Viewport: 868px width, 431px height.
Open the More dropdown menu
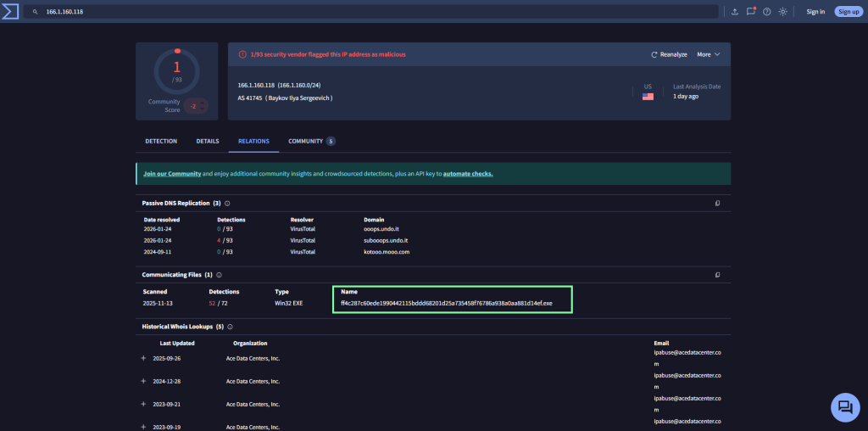[x=708, y=54]
